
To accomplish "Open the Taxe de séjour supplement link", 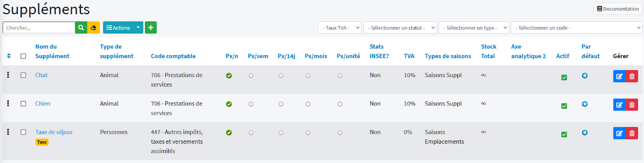I will click(54, 132).
